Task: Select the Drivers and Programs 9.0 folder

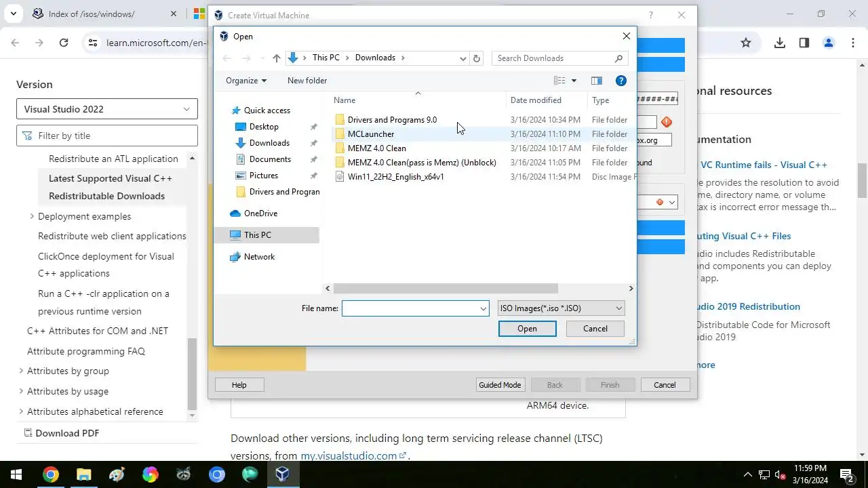Action: coord(392,120)
